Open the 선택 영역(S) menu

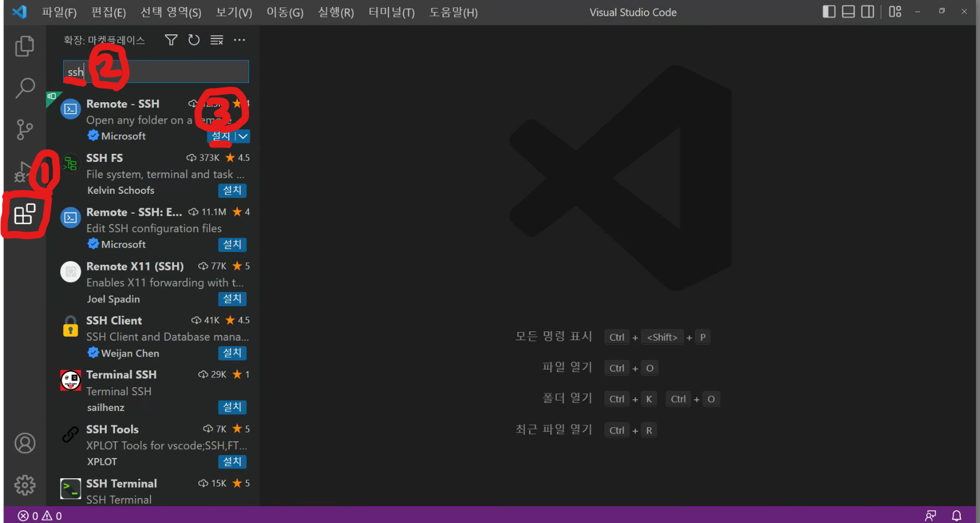[171, 12]
